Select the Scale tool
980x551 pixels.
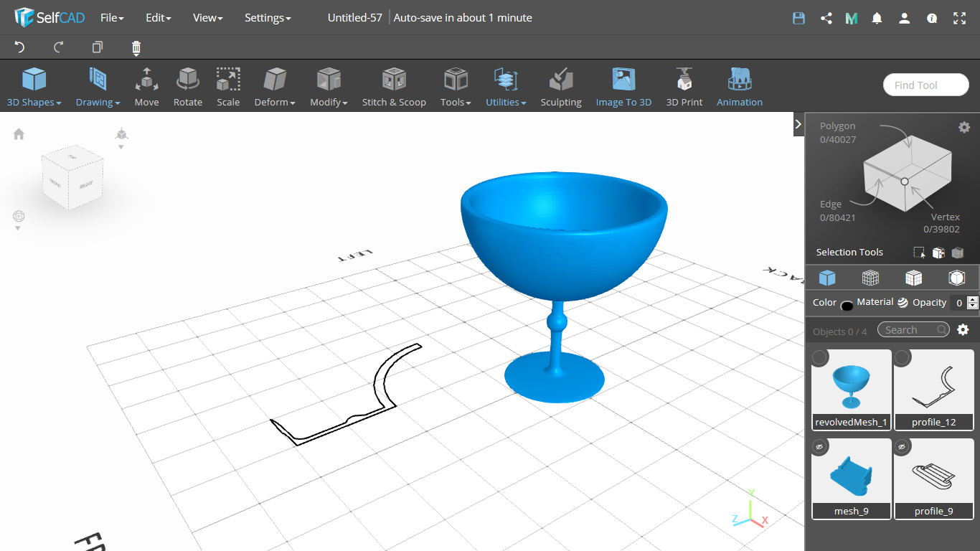[228, 88]
